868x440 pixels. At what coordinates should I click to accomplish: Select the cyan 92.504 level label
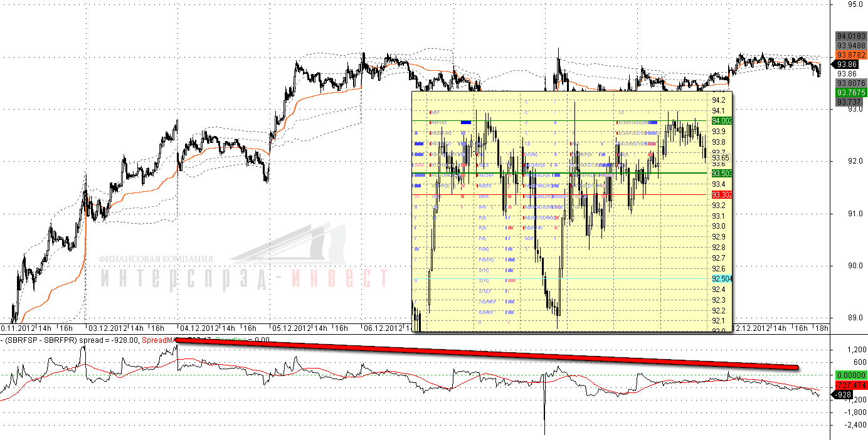click(x=722, y=279)
